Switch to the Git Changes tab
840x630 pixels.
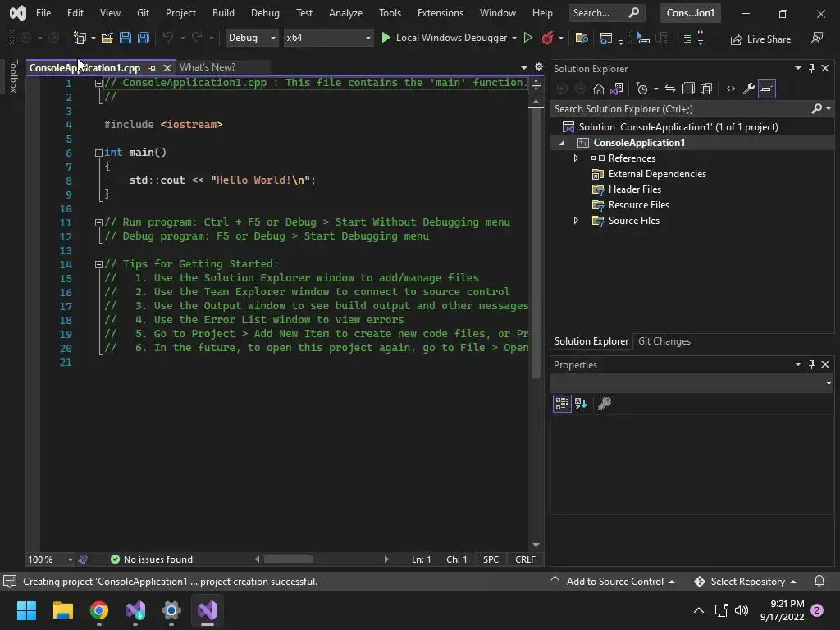point(664,341)
